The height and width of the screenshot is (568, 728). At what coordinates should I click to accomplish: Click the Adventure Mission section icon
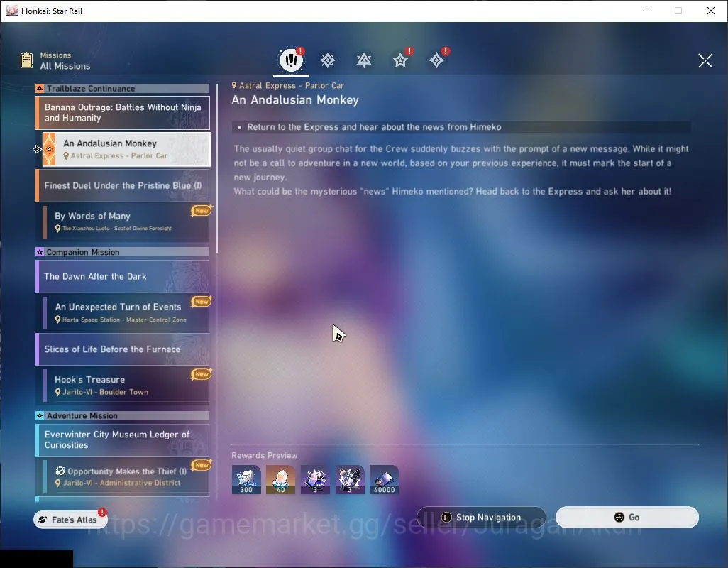pyautogui.click(x=40, y=415)
